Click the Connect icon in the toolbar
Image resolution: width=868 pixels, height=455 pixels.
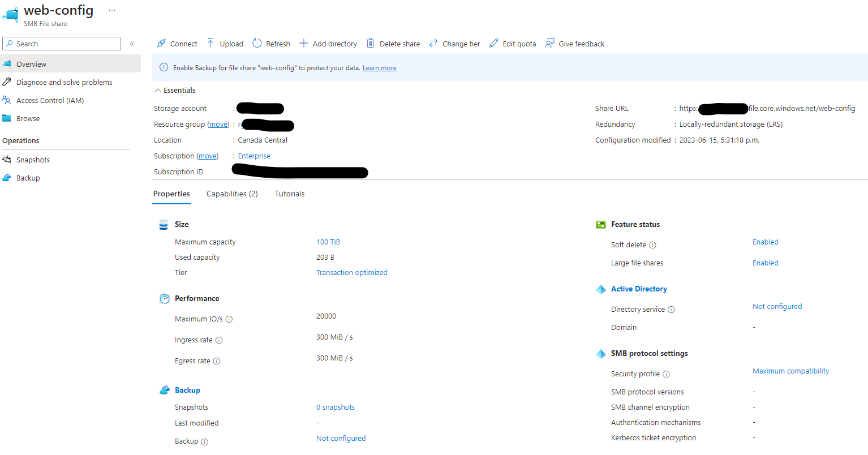[x=161, y=44]
